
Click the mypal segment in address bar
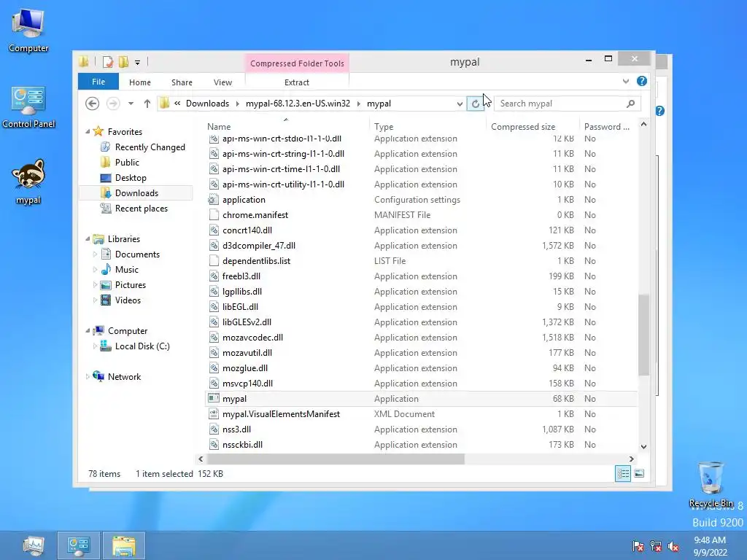(x=379, y=104)
